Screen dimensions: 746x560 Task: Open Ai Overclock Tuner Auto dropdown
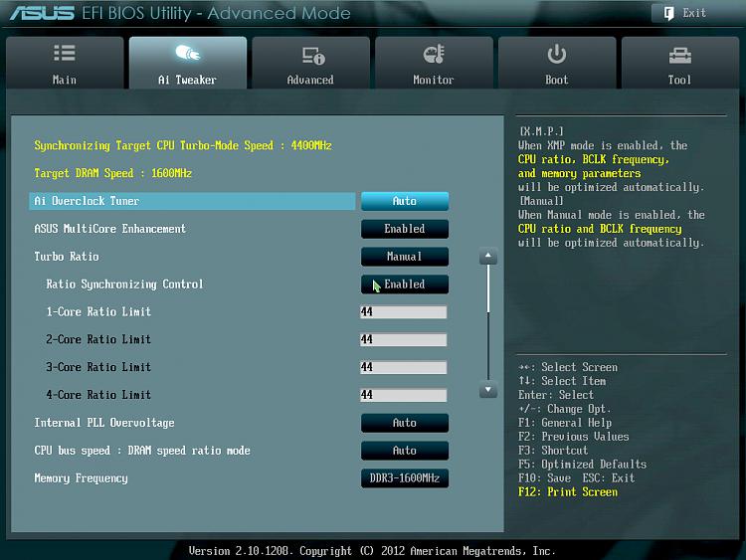tap(405, 201)
